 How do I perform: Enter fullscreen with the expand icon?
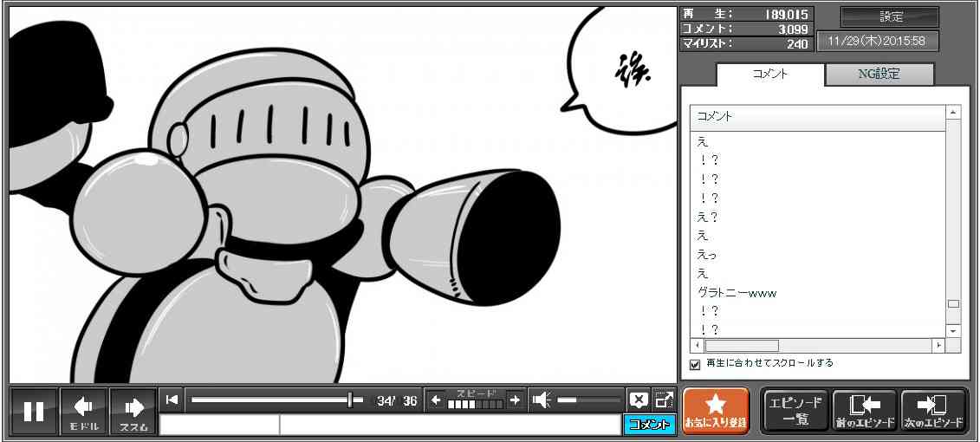pyautogui.click(x=664, y=400)
